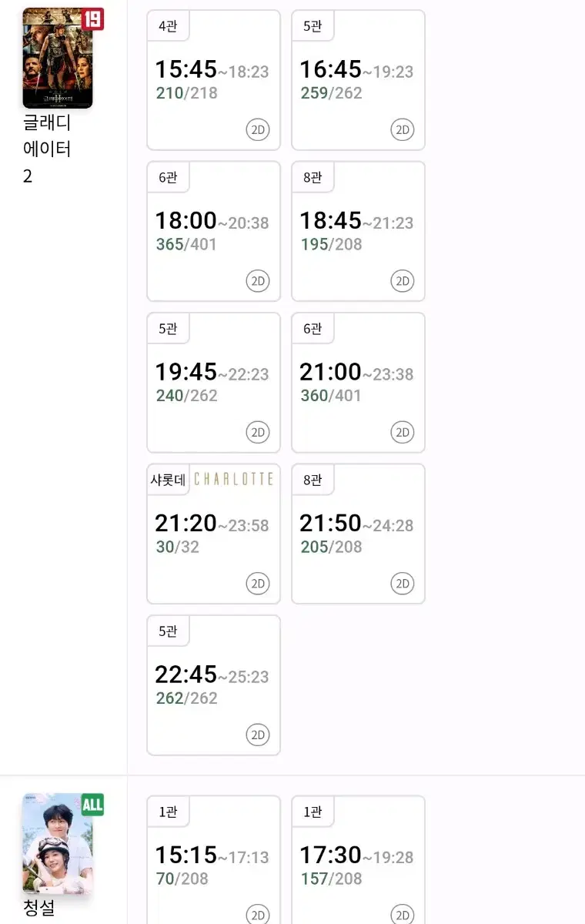Click the 2D icon on the 21:50 showtime
Viewport: 585px width, 924px height.
[403, 584]
